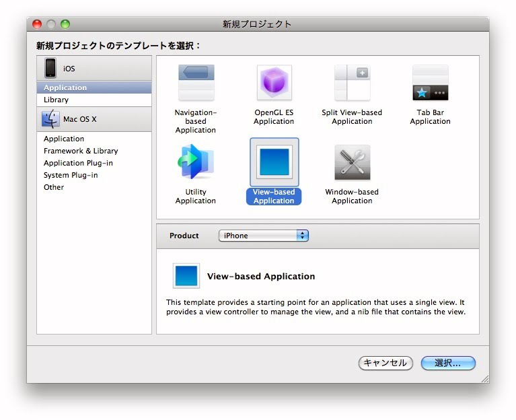This screenshot has width=516, height=420.
Task: Select the Other category in sidebar
Action: 54,187
